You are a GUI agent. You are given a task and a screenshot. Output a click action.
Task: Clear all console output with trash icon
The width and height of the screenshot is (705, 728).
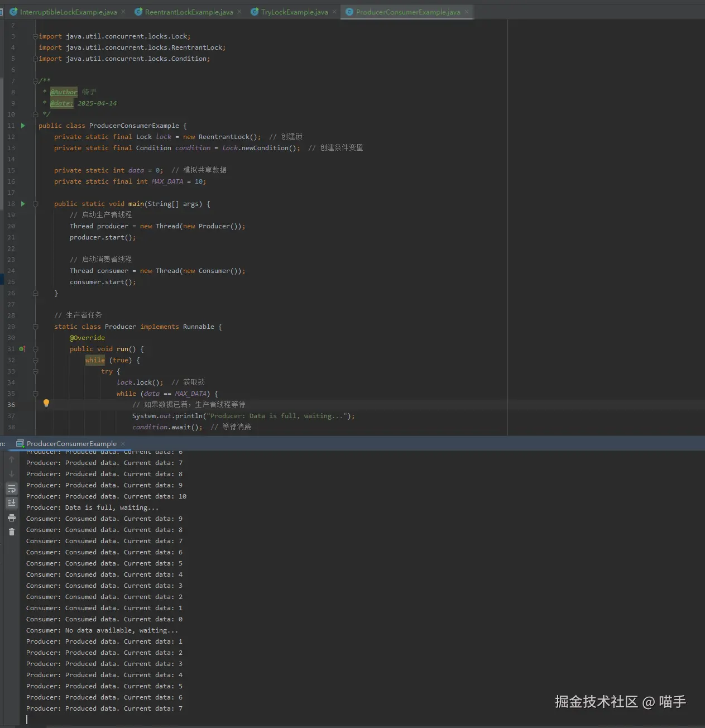12,532
